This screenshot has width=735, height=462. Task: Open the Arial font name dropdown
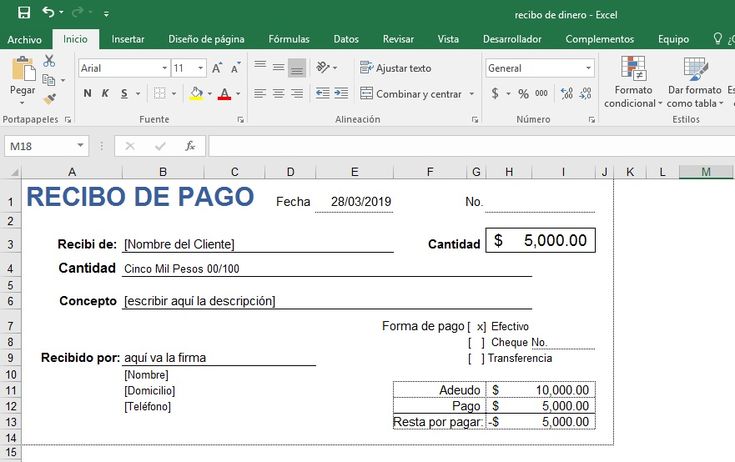165,68
